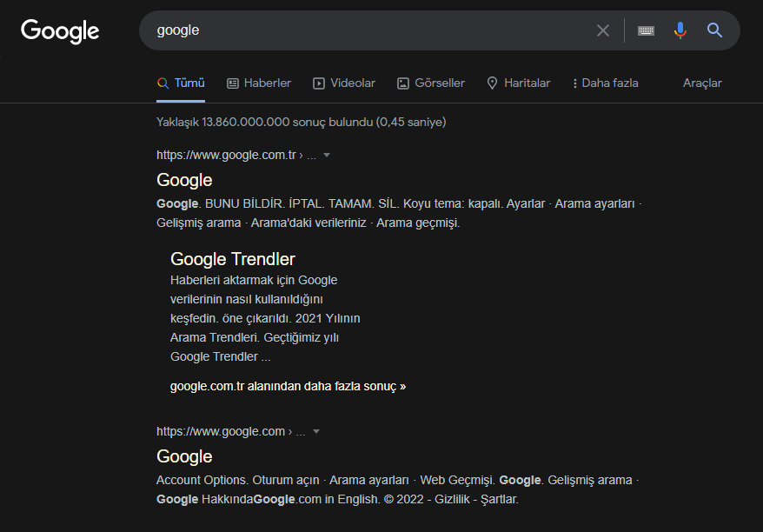Select the Tümü results tab
The image size is (763, 532).
181,83
